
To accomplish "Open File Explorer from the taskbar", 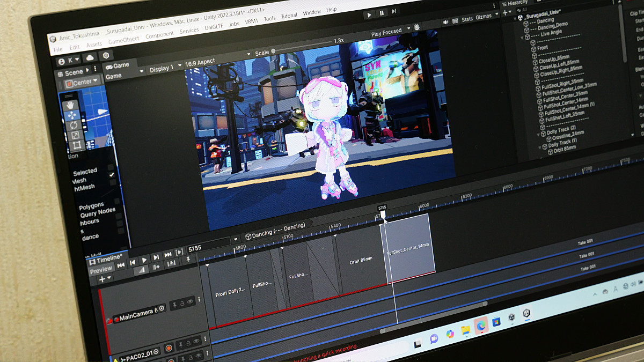I will (x=465, y=329).
